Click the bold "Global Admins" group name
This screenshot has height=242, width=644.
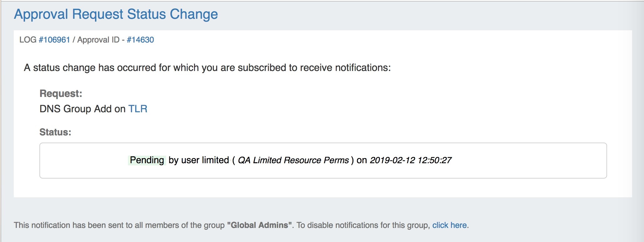259,225
